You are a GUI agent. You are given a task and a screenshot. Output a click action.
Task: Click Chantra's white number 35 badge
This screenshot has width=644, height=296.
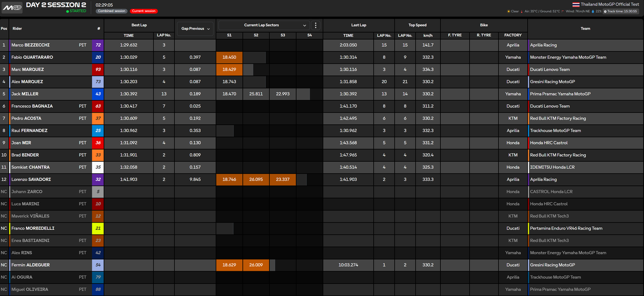click(x=98, y=167)
